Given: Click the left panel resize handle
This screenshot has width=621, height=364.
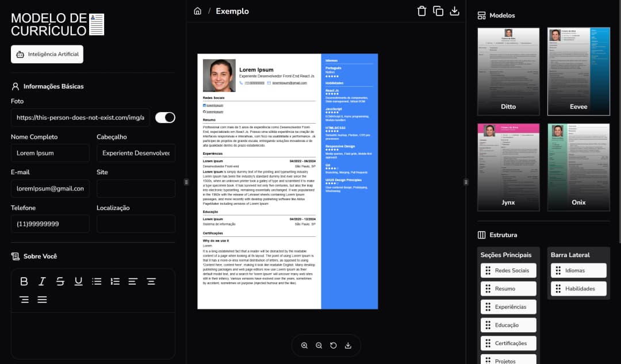Looking at the screenshot, I should click(186, 182).
